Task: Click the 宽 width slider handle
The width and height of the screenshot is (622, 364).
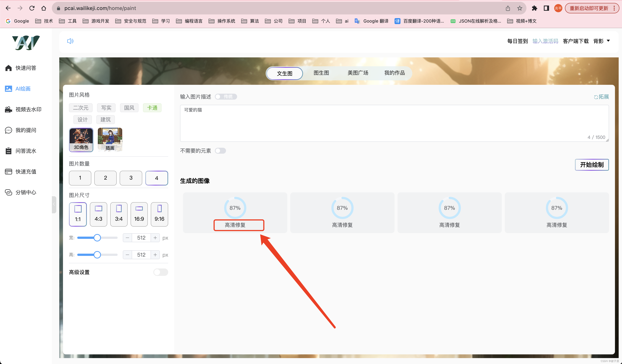Action: pyautogui.click(x=97, y=238)
